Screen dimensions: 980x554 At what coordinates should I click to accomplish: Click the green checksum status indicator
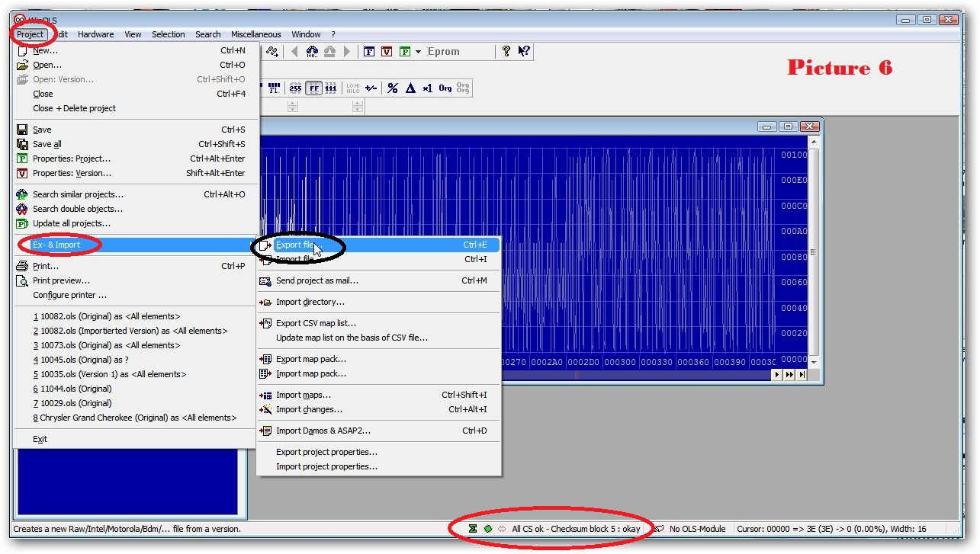[x=487, y=529]
